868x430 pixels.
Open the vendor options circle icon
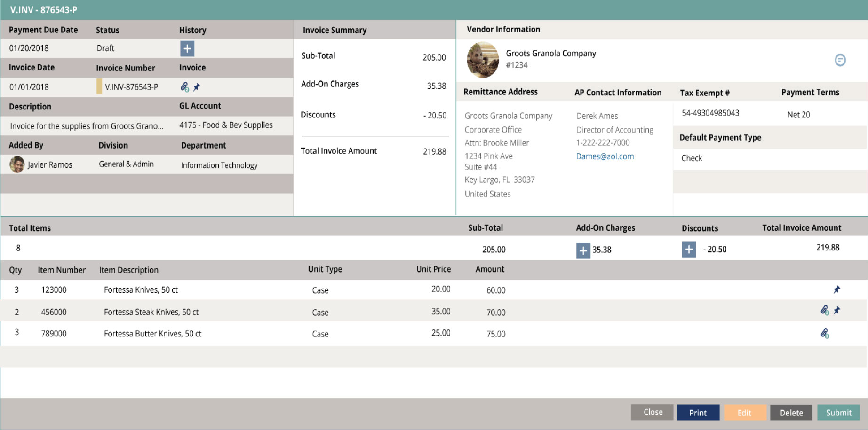pyautogui.click(x=840, y=60)
